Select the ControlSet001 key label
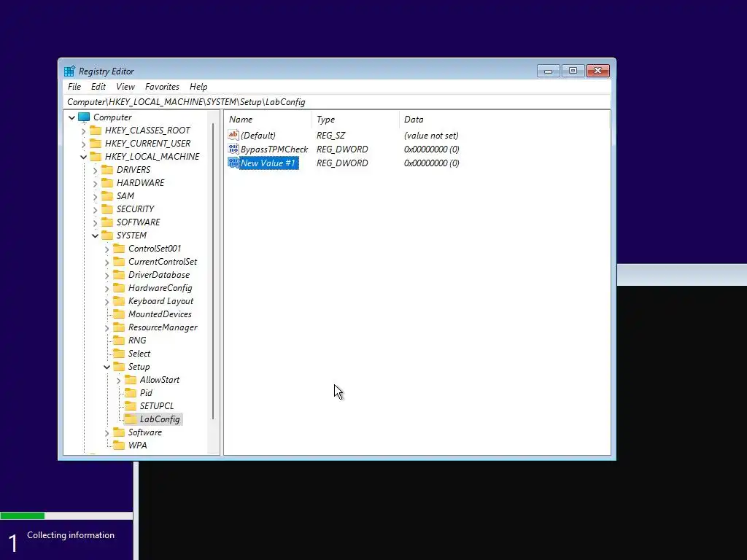This screenshot has width=747, height=560. 155,249
